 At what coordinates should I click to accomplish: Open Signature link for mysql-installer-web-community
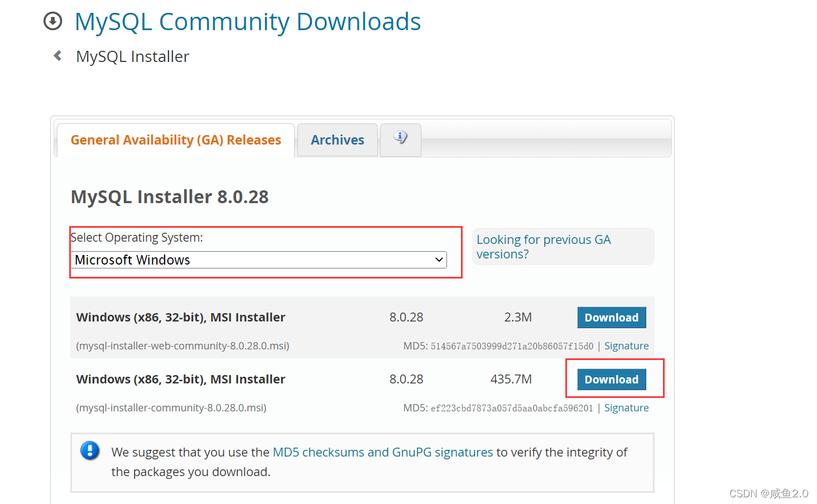(626, 346)
